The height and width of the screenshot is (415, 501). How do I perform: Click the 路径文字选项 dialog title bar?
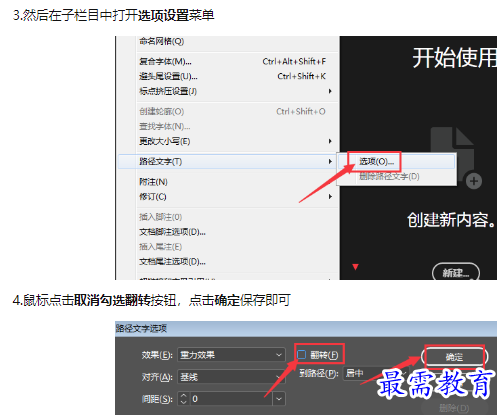pos(306,329)
